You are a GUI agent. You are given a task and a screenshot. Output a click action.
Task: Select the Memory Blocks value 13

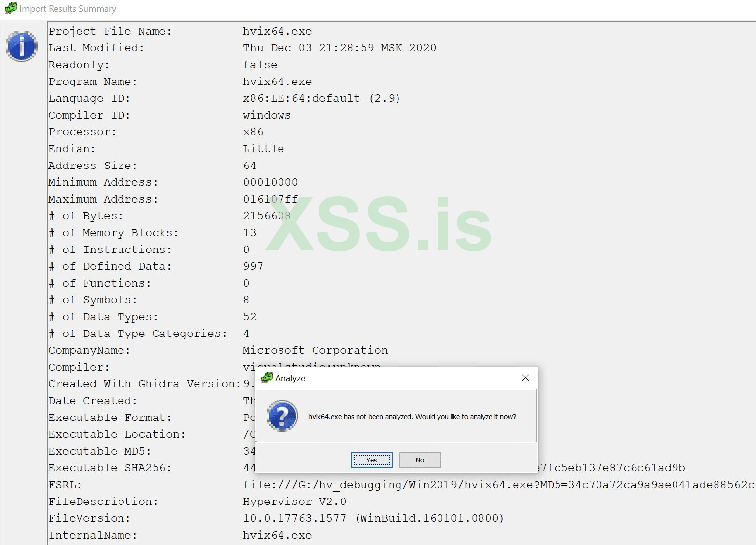click(x=250, y=233)
